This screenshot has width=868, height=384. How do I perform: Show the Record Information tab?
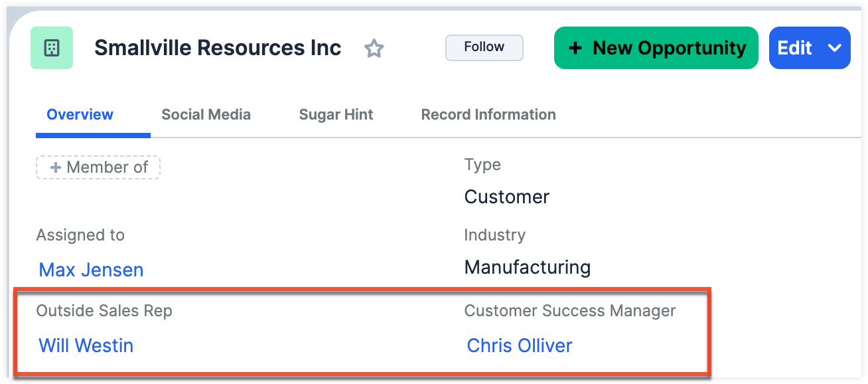click(x=488, y=114)
